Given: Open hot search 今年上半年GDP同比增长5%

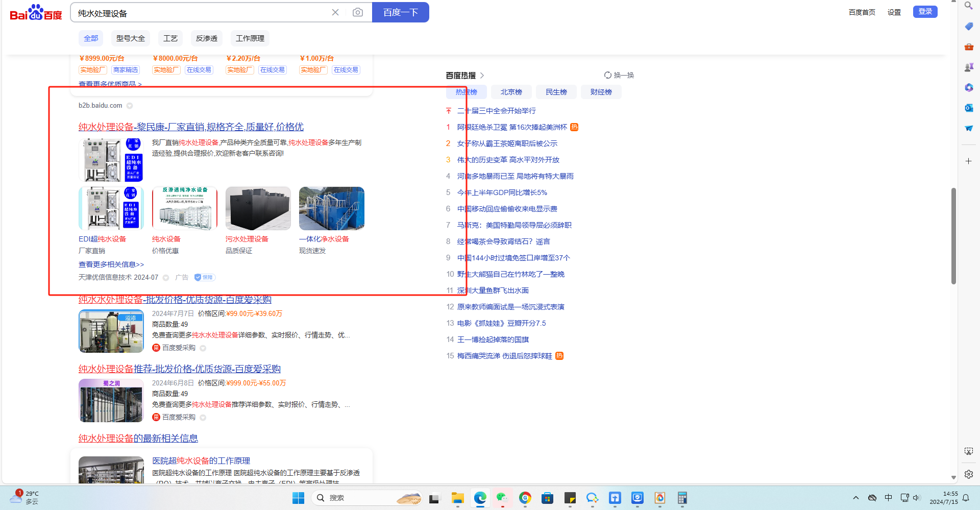Looking at the screenshot, I should [x=502, y=192].
